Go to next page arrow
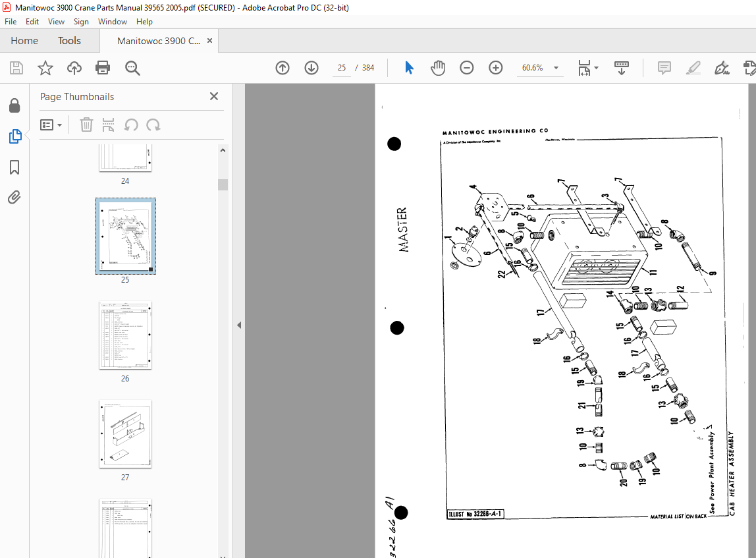Image resolution: width=756 pixels, height=558 pixels. coord(311,68)
